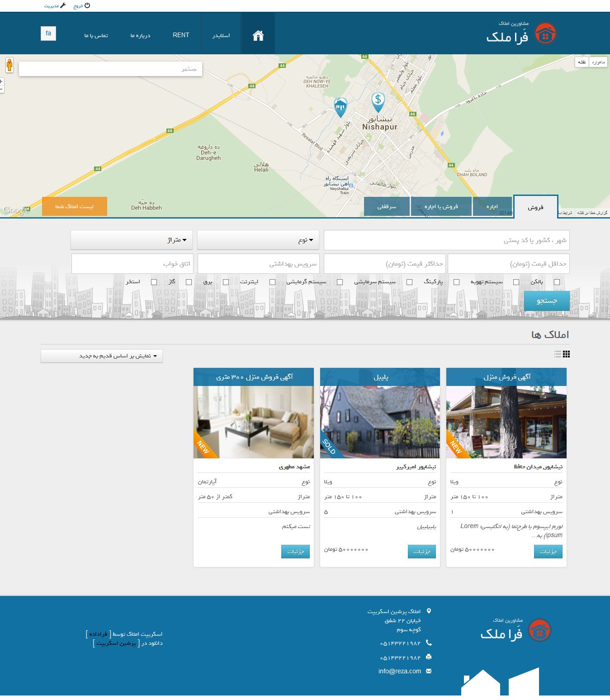The width and height of the screenshot is (610, 700).
Task: Open the RENT menu item
Action: (x=181, y=35)
